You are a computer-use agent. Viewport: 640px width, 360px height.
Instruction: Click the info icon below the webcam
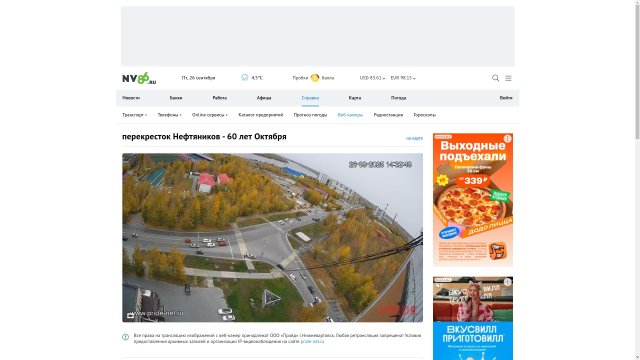tap(125, 337)
